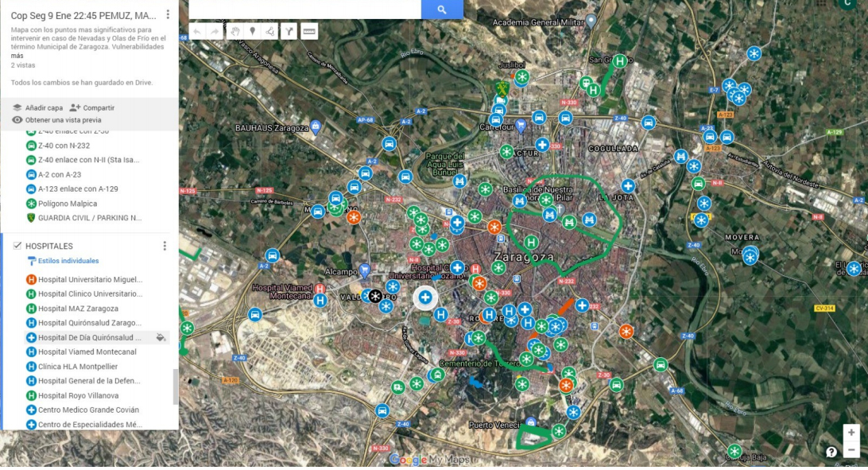
Task: Zoom in with the plus button
Action: tap(851, 433)
